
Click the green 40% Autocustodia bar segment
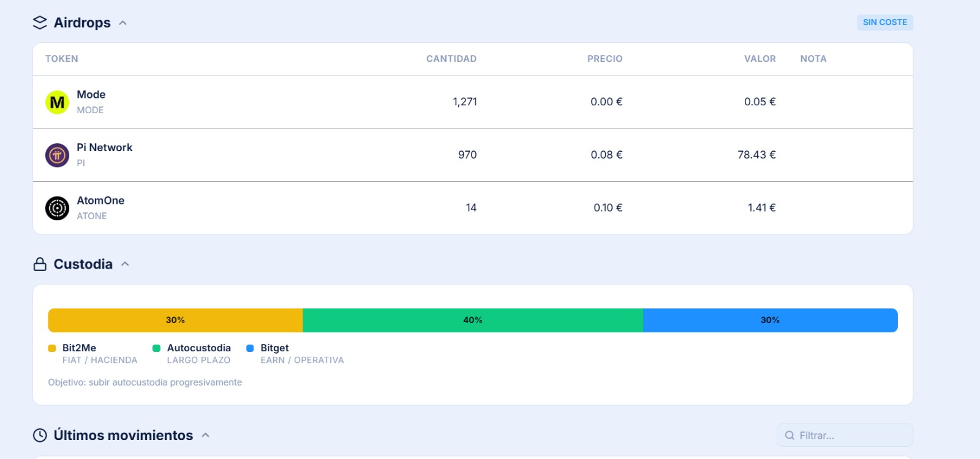click(x=473, y=320)
